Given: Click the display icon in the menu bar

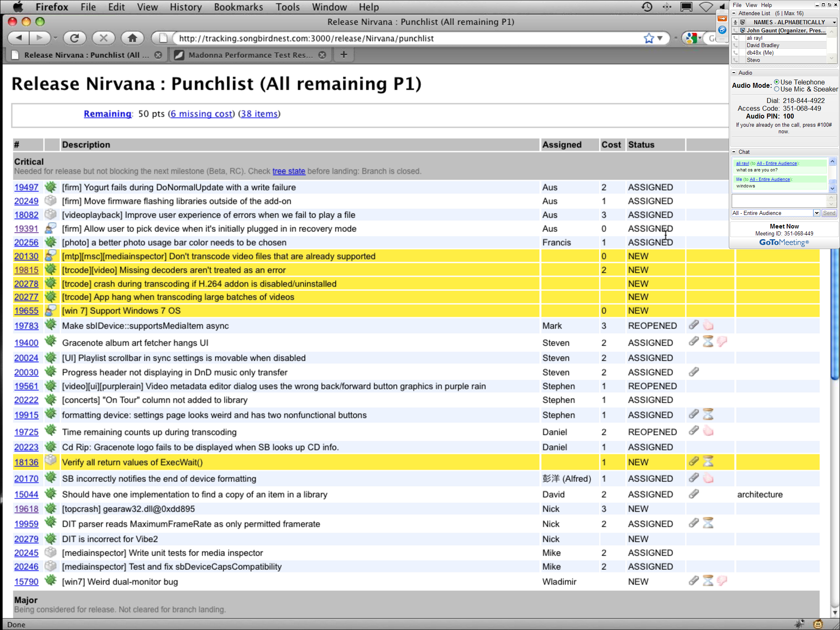Looking at the screenshot, I should (x=686, y=7).
